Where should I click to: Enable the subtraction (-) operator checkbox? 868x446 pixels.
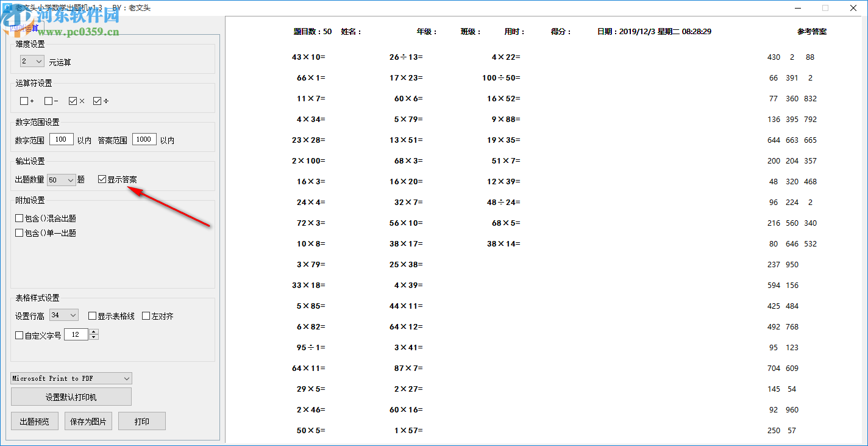pos(48,101)
